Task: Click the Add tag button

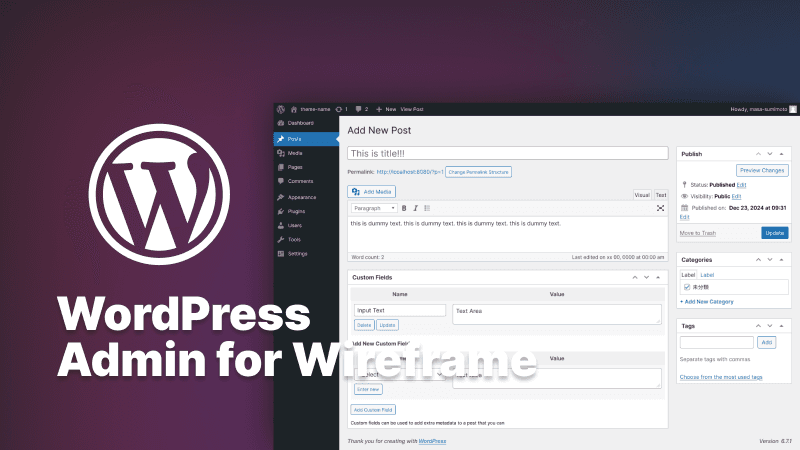Action: 766,342
